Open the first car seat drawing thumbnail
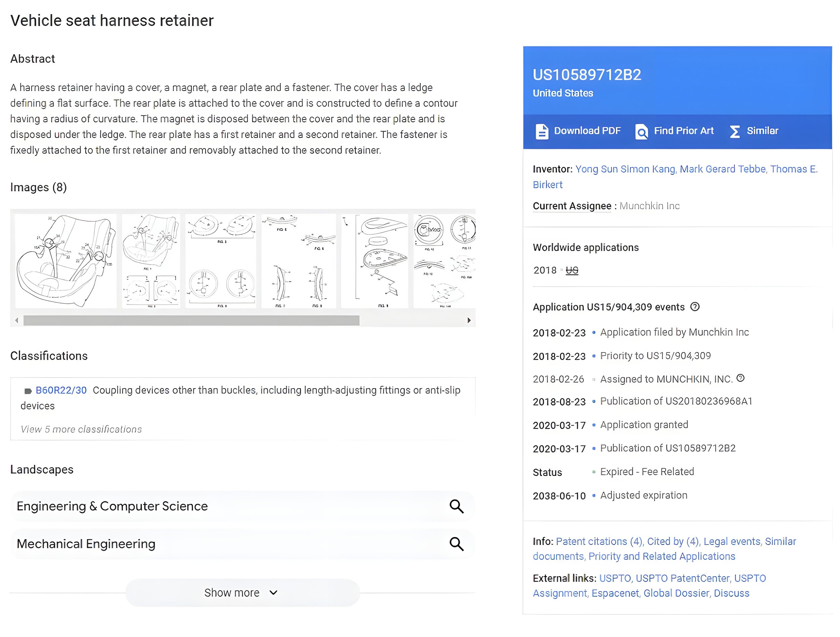Screen dimensions: 840x637 (x=66, y=261)
